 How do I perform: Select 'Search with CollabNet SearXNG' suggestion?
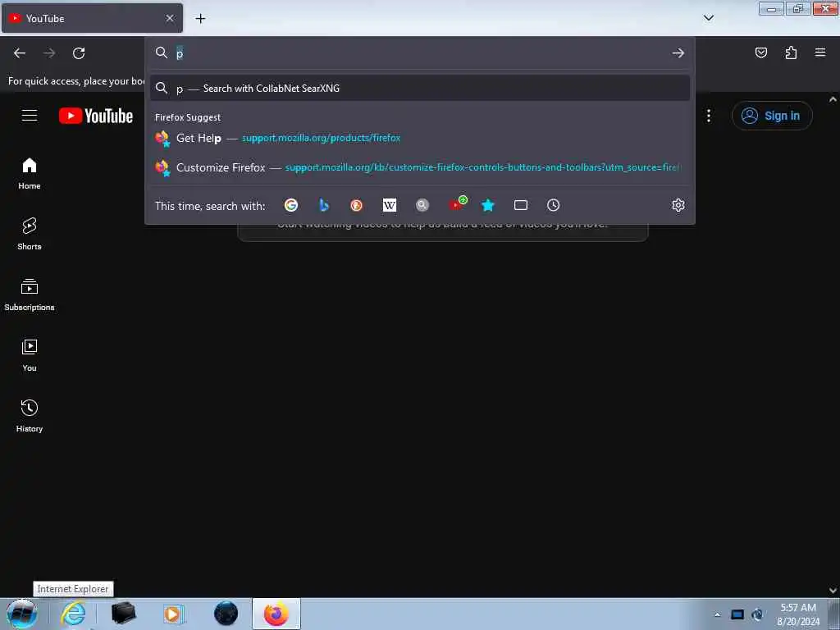click(x=419, y=89)
